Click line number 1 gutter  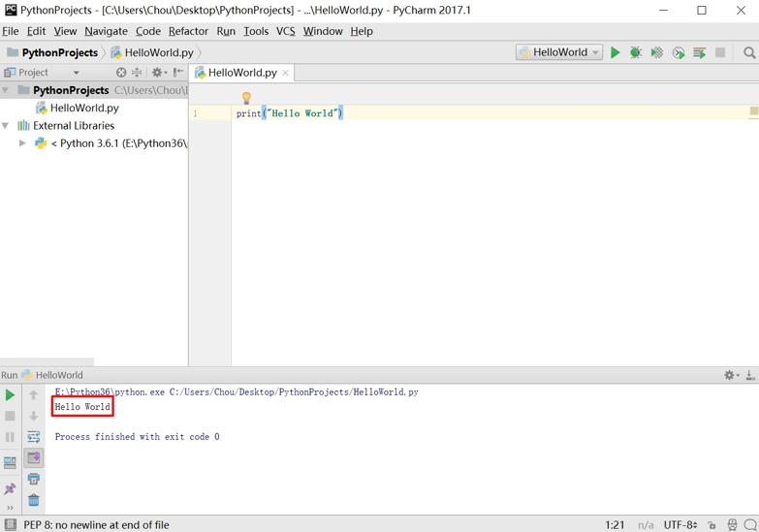point(195,113)
